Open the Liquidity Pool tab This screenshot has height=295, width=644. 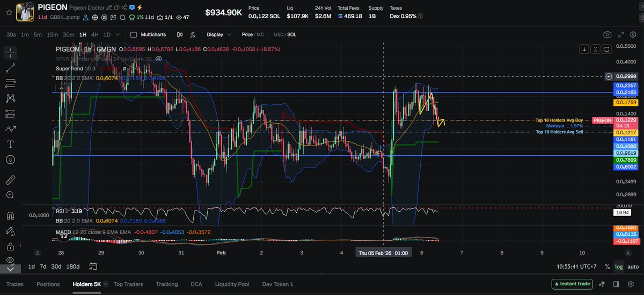click(x=232, y=284)
